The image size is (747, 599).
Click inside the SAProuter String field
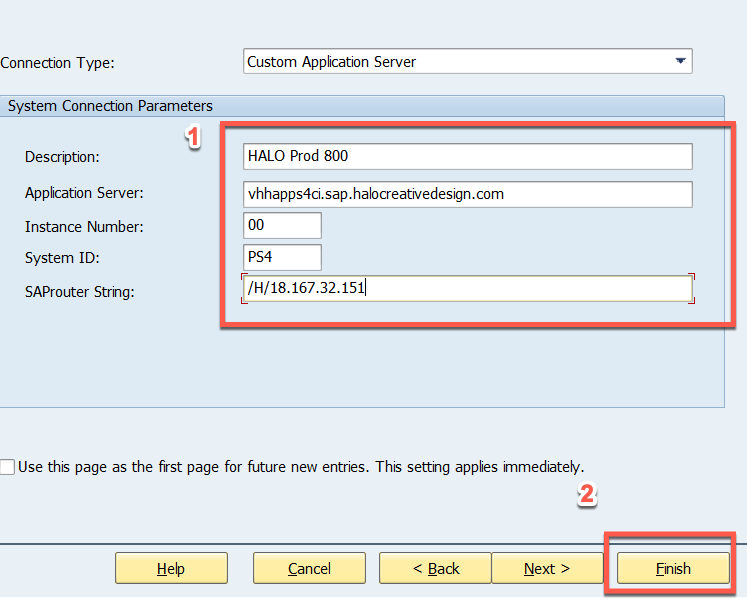pyautogui.click(x=467, y=289)
